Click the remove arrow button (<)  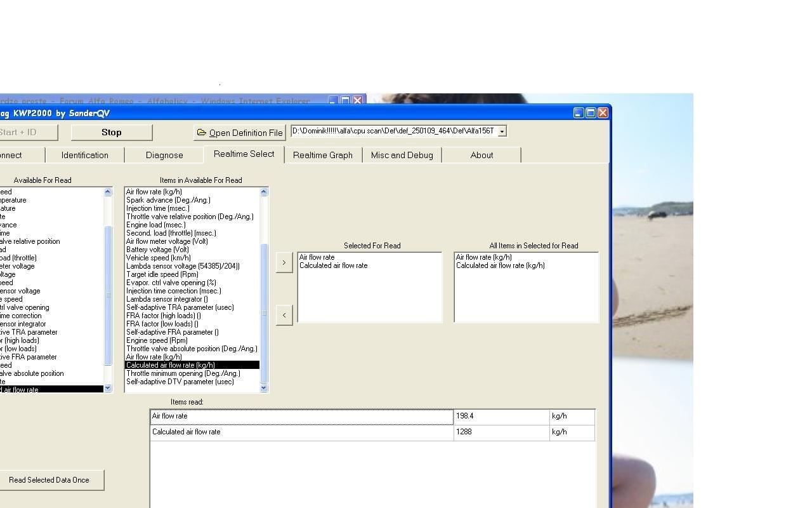coord(284,315)
